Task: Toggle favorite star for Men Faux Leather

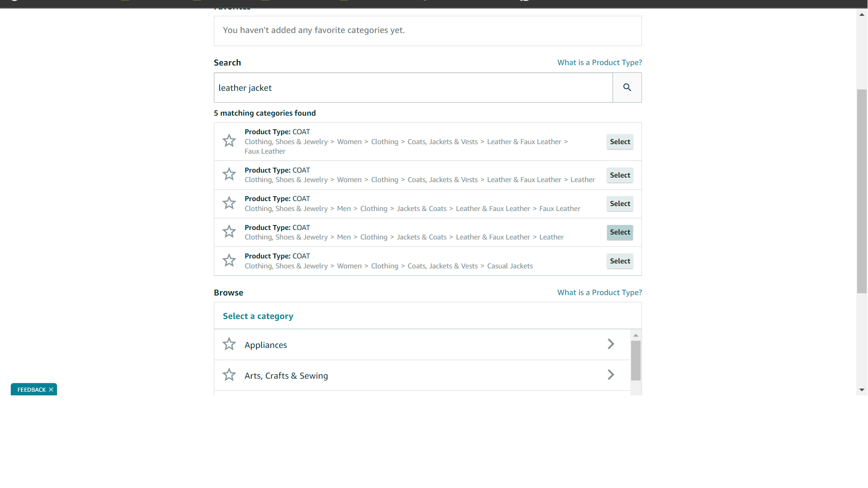Action: (x=229, y=203)
